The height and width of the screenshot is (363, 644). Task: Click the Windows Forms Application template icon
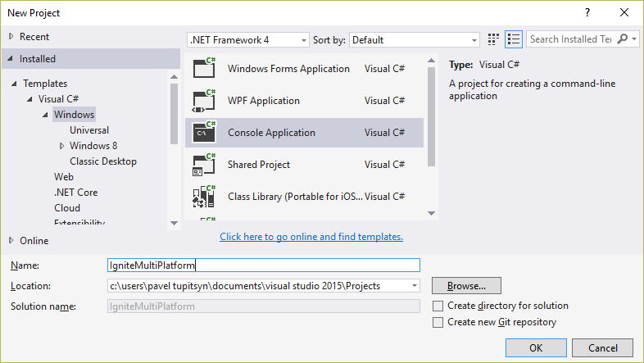click(204, 68)
